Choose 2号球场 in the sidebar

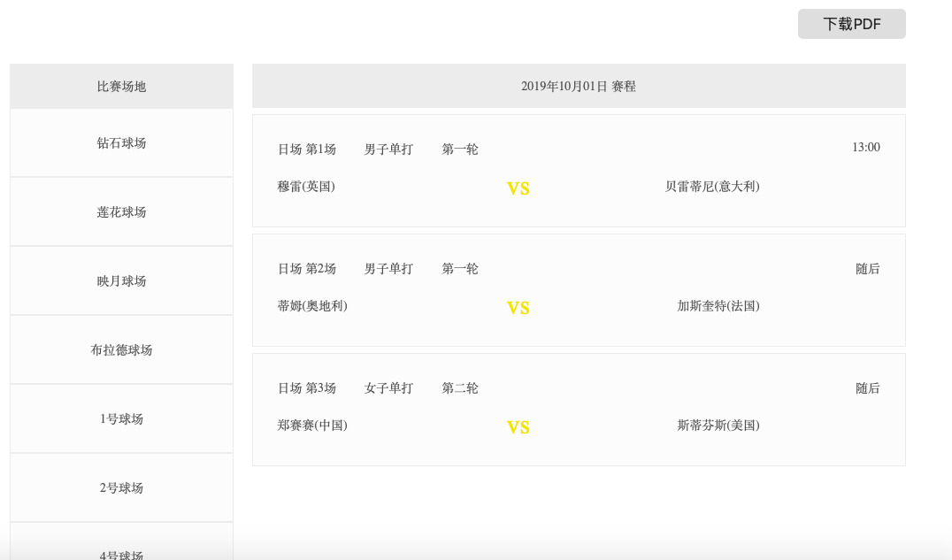[121, 488]
